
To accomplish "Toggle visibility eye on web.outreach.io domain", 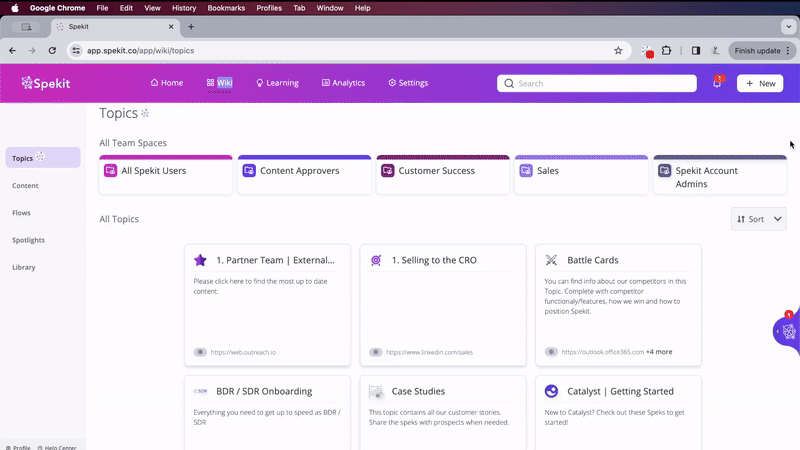I will click(x=200, y=352).
